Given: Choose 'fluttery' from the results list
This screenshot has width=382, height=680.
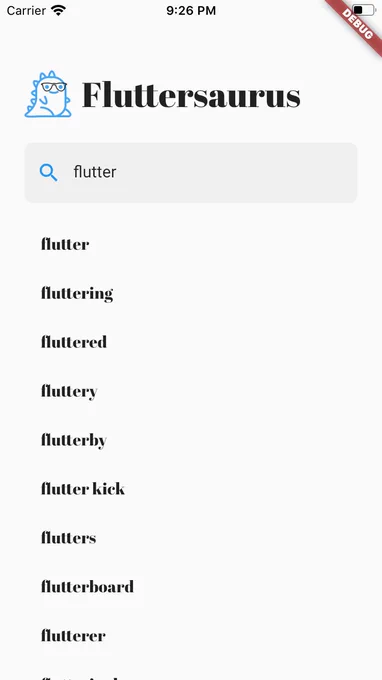Looking at the screenshot, I should click(x=69, y=392).
